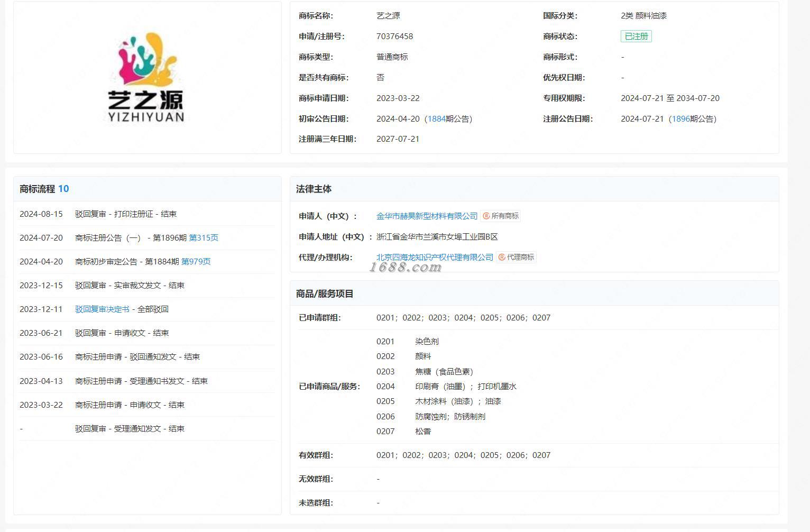Click the registered-mark icon beside 所有商标
The height and width of the screenshot is (532, 810).
coord(486,216)
